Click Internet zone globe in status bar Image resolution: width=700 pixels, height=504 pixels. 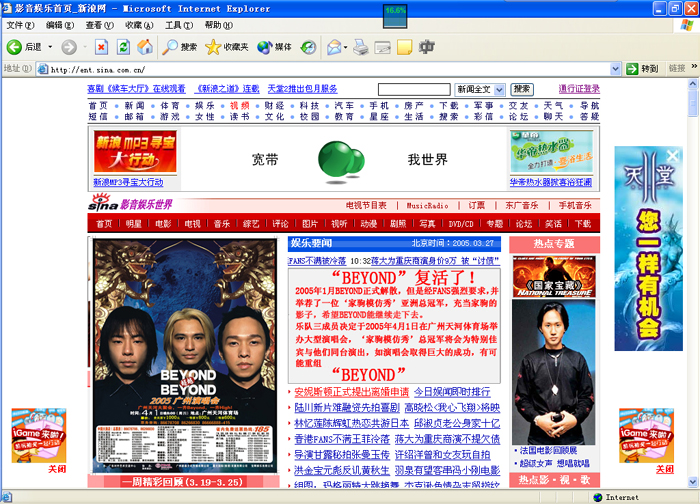tap(598, 497)
